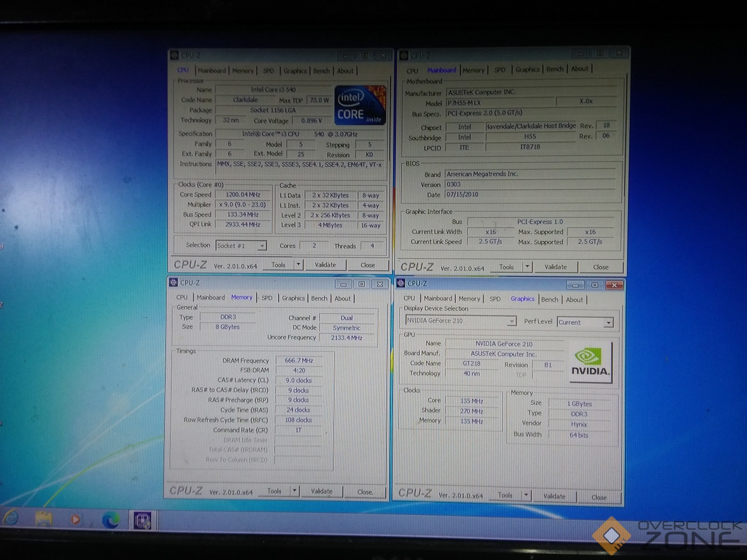Open Bench tab in Memory window
Viewport: 747px width, 560px height.
click(319, 298)
